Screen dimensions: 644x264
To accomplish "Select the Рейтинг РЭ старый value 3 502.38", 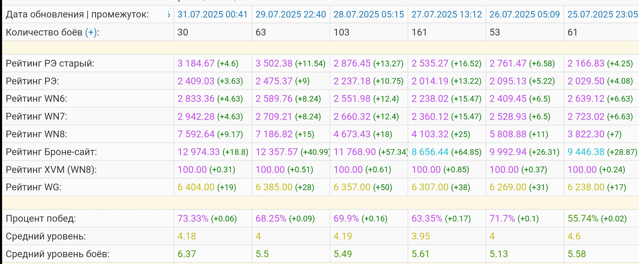I will [274, 63].
